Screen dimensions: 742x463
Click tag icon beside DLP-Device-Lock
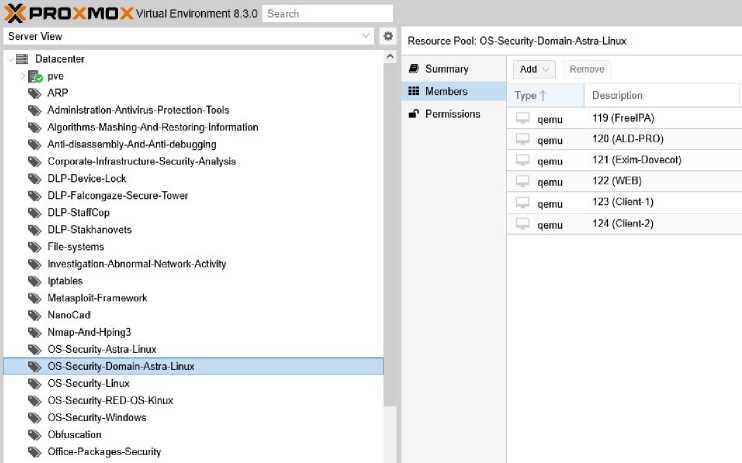tap(35, 178)
